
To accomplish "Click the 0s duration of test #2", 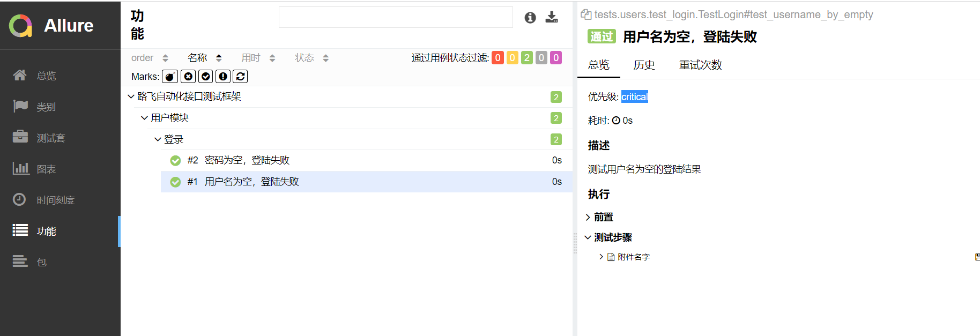I will [557, 160].
